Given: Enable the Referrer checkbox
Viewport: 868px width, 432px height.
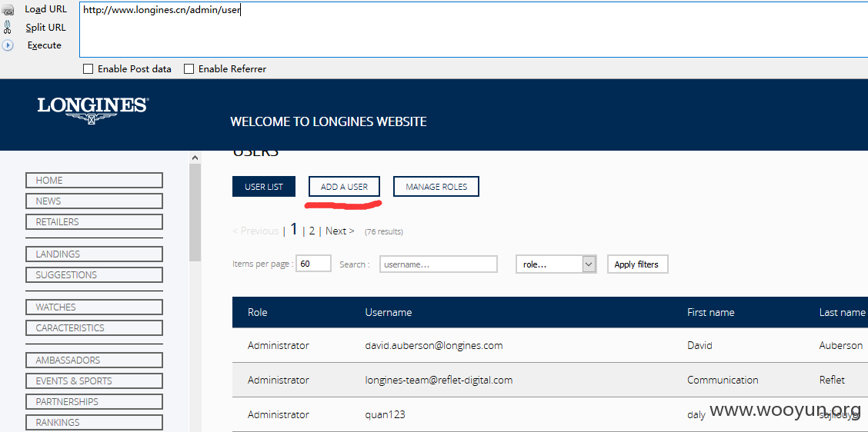Looking at the screenshot, I should (x=189, y=69).
